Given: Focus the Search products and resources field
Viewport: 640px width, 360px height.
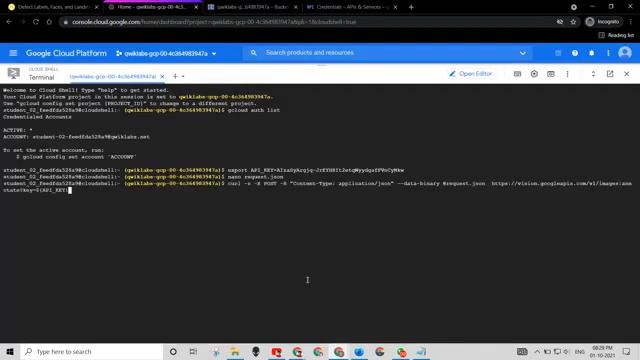Looking at the screenshot, I should 388,53.
